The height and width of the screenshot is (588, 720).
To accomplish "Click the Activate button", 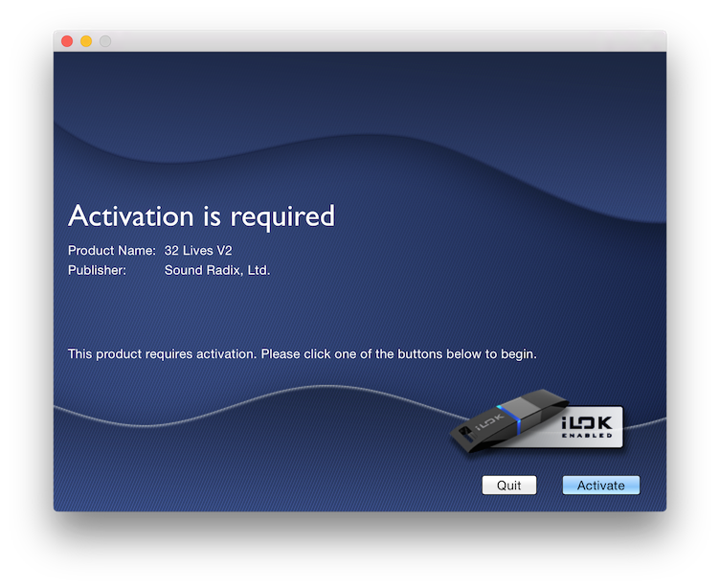I will 600,486.
